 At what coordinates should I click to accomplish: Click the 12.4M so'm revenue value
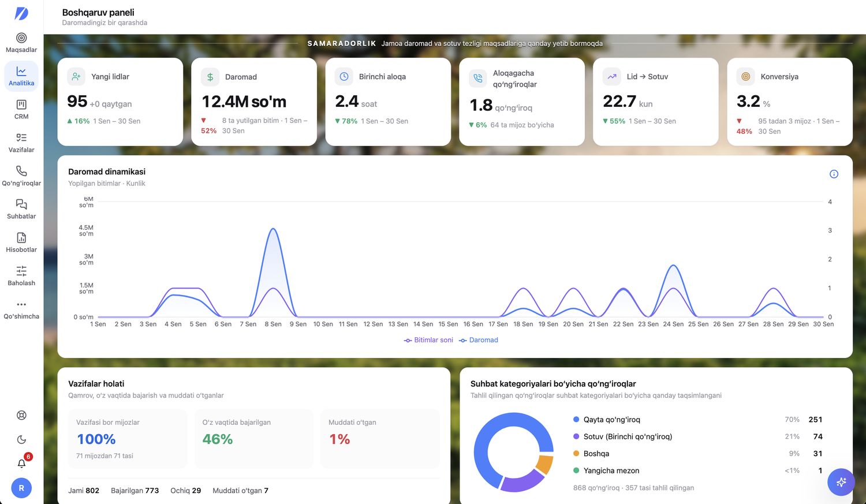click(x=244, y=102)
